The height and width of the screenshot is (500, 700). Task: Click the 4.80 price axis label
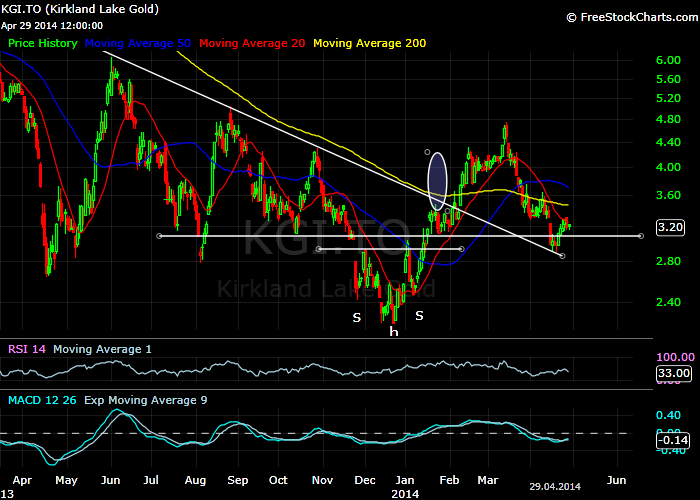668,119
